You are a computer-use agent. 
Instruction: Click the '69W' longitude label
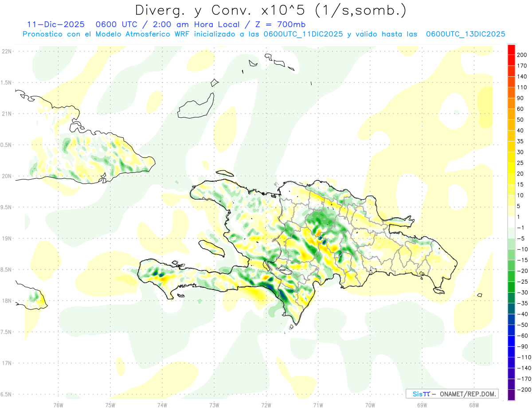click(x=422, y=405)
